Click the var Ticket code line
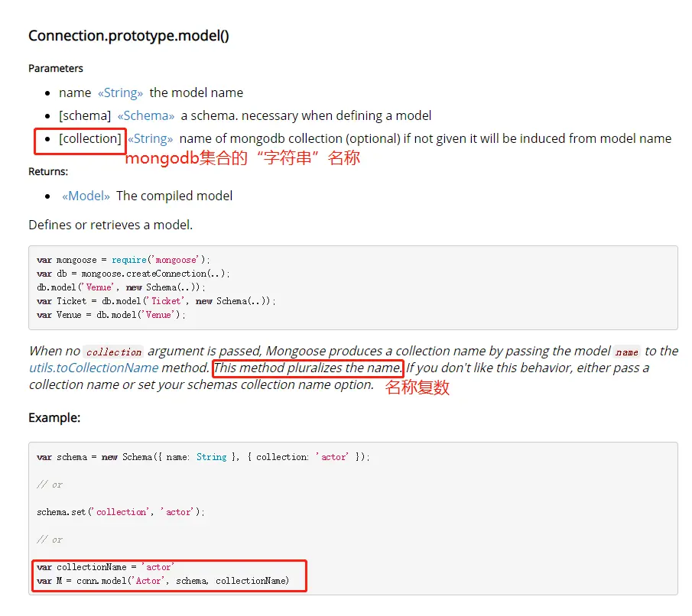This screenshot has height=616, width=692. pos(156,301)
